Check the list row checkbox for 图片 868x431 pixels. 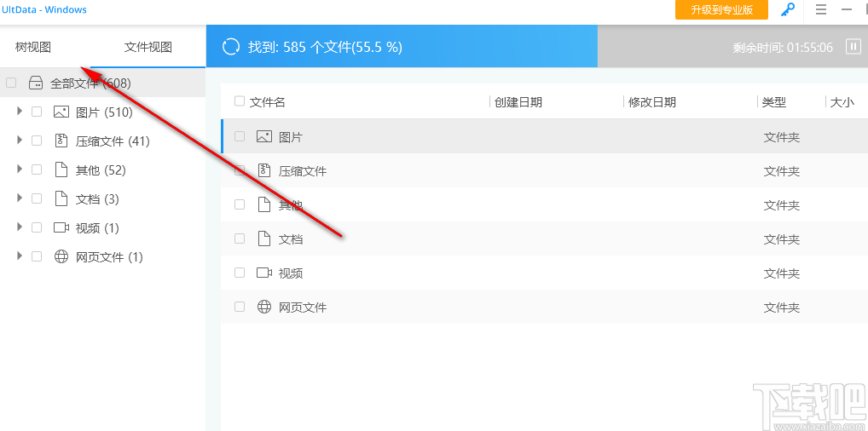(239, 136)
